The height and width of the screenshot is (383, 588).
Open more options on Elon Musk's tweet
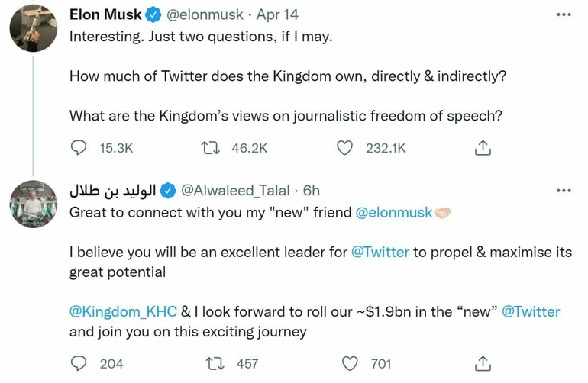[x=564, y=14]
